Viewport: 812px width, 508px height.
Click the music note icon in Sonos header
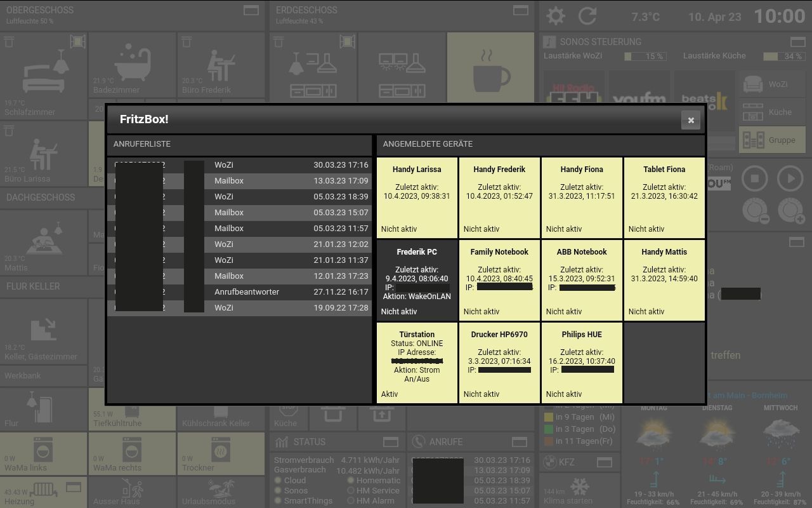click(x=549, y=42)
